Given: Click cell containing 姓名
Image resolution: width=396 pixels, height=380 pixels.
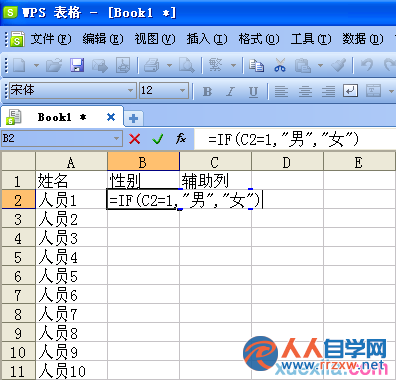Looking at the screenshot, I should [71, 181].
